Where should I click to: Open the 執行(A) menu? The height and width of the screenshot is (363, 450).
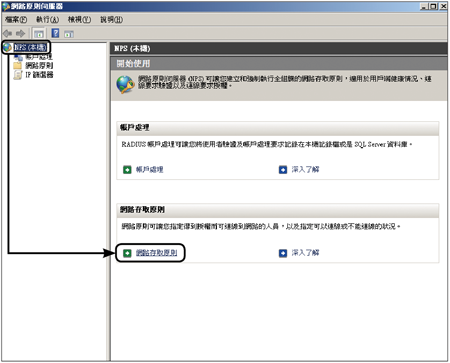[x=47, y=20]
